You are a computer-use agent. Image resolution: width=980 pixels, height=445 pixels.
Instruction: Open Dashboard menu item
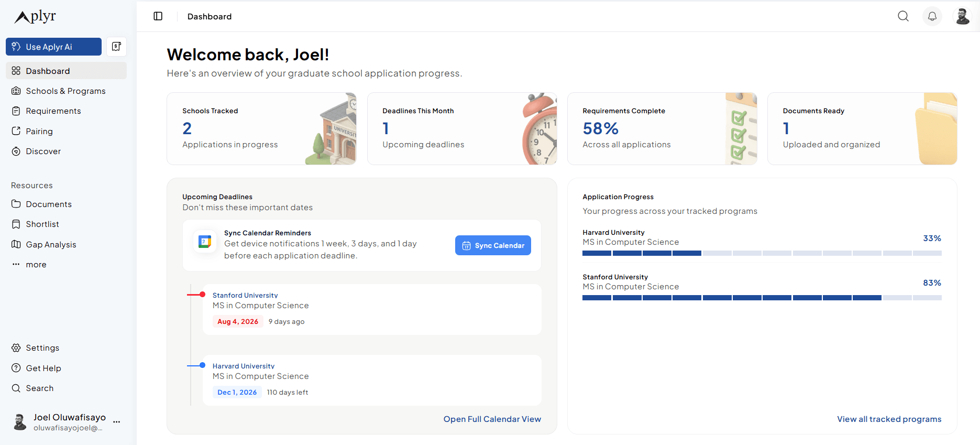click(x=66, y=71)
